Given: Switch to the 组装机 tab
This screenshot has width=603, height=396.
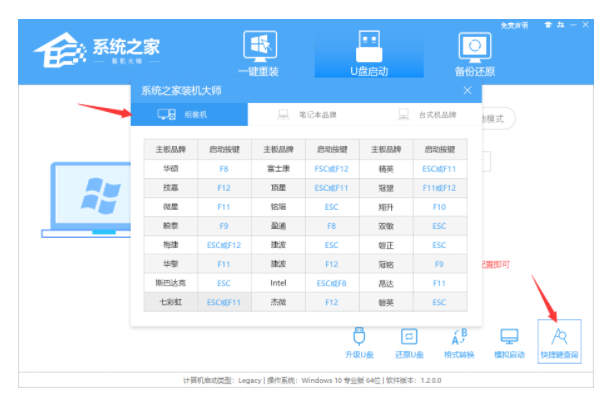Looking at the screenshot, I should click(x=189, y=114).
